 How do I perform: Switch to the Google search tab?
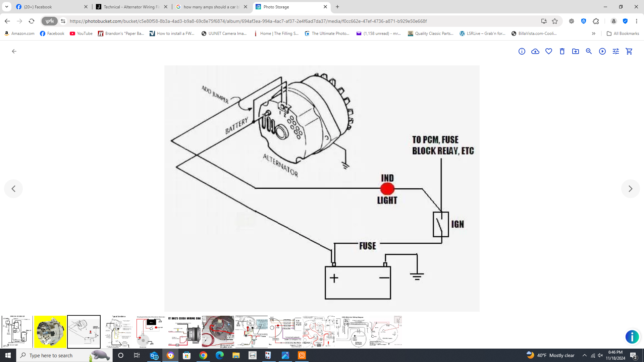point(211,7)
